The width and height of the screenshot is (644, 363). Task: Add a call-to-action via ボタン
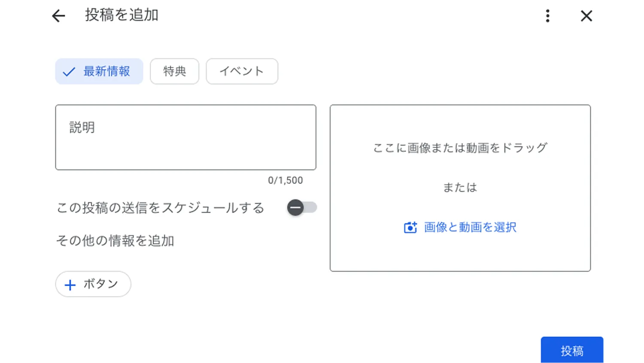tap(93, 284)
